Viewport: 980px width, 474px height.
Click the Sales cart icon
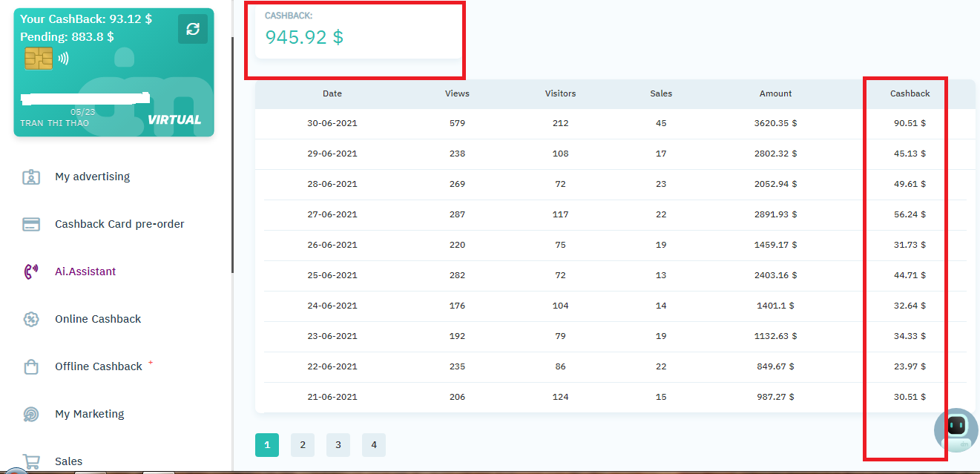coord(31,461)
